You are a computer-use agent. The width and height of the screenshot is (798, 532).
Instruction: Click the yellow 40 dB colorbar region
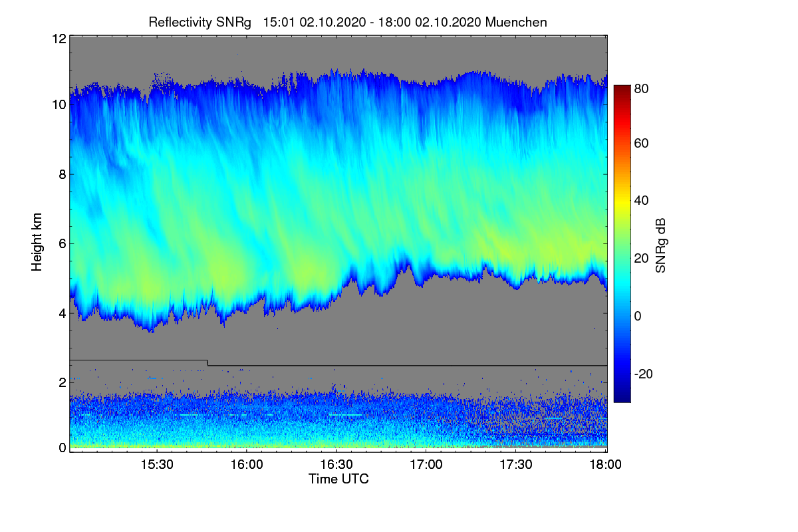point(621,200)
